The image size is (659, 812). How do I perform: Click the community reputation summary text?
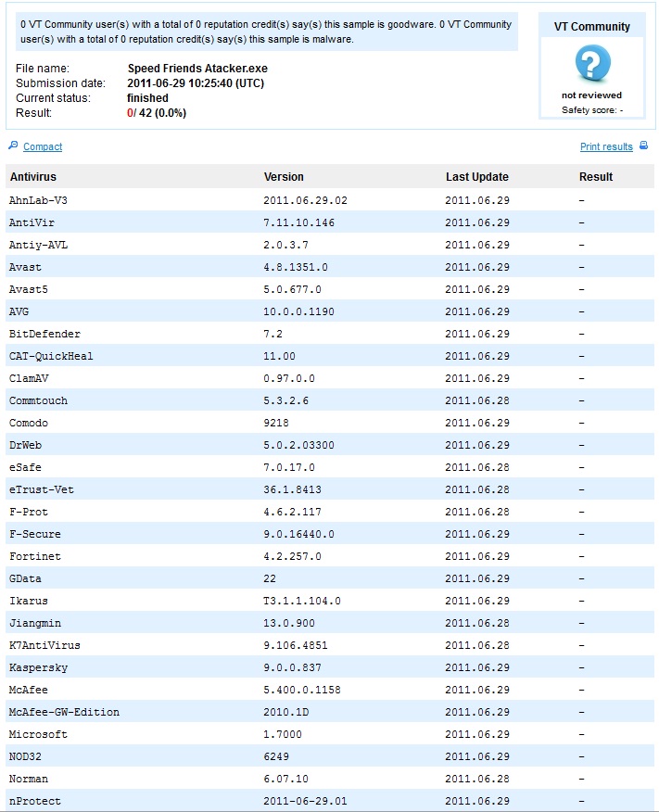(x=266, y=32)
